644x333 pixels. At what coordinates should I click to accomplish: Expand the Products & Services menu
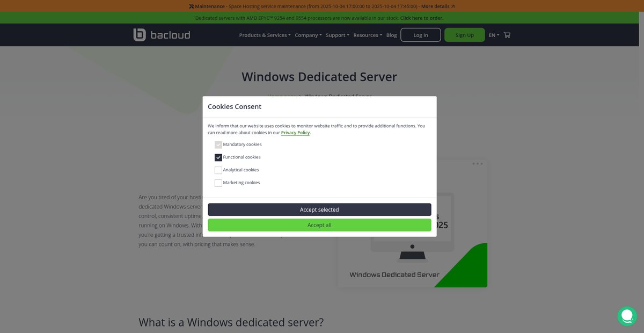click(265, 35)
